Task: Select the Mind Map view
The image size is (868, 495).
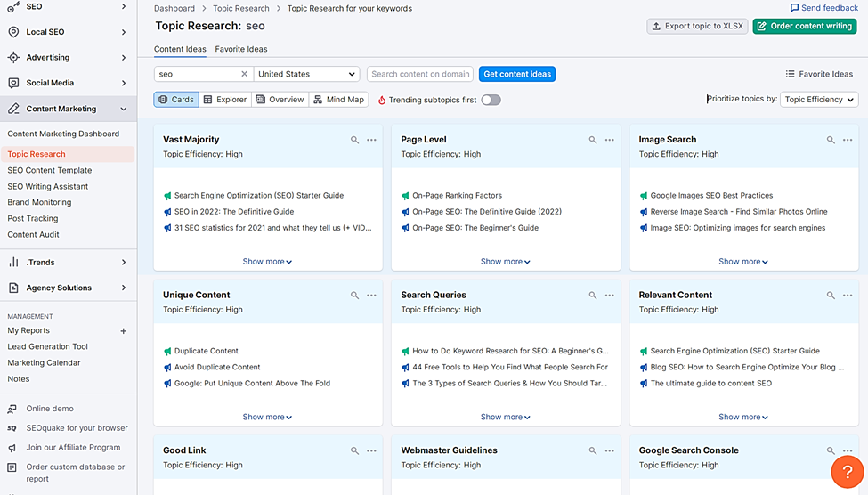Action: pyautogui.click(x=339, y=100)
